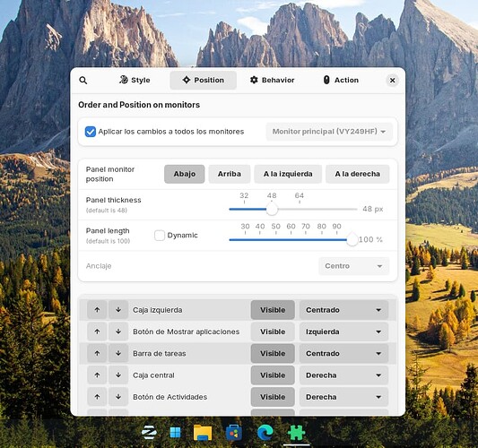The image size is (478, 448).
Task: Click the 32 mark on thickness slider
Action: pos(244,196)
